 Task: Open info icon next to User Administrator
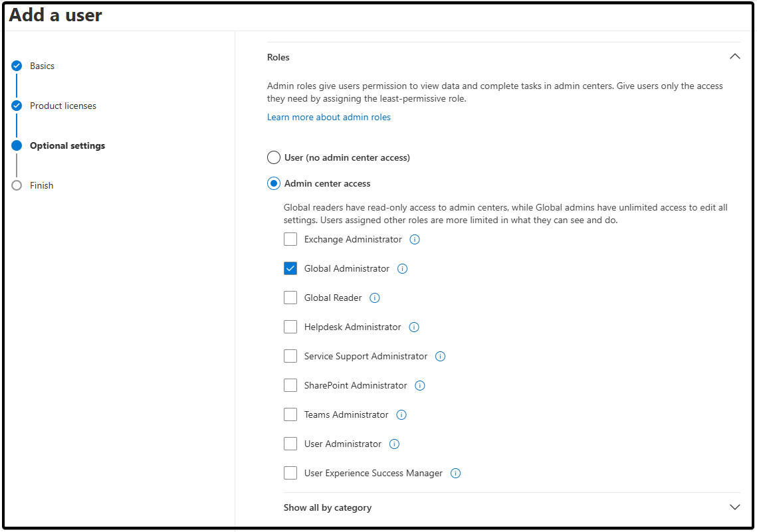[x=394, y=444]
